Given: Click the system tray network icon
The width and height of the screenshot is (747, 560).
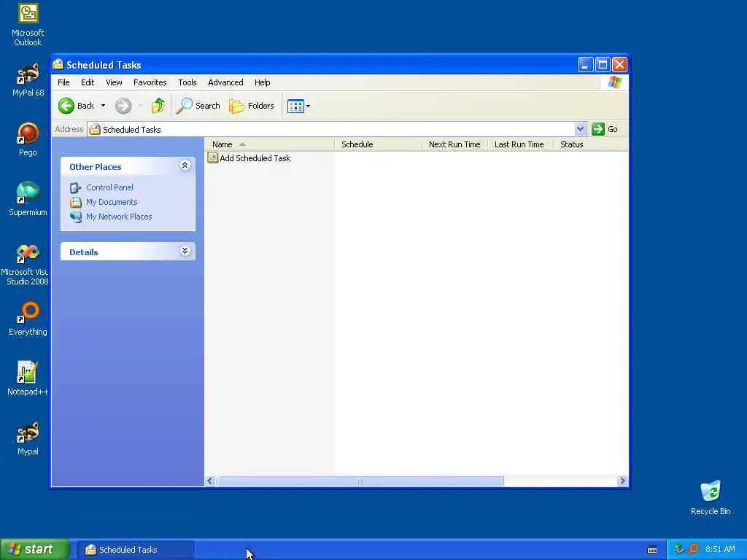Looking at the screenshot, I should (x=679, y=550).
